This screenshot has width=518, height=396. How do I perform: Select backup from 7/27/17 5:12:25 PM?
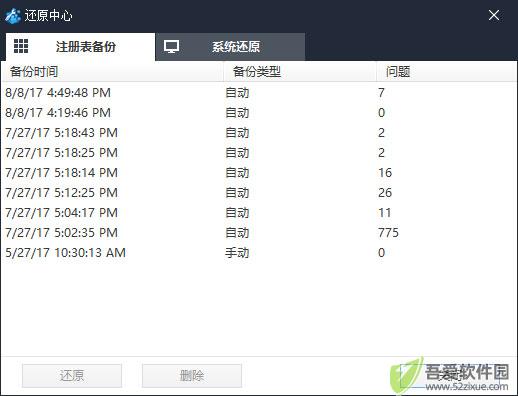point(259,193)
